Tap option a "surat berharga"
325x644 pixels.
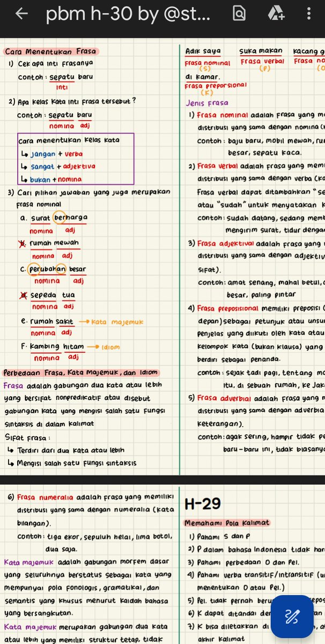(54, 218)
